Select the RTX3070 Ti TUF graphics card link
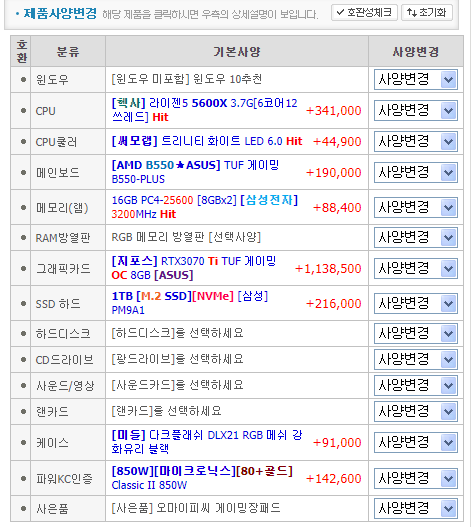Viewport: 475px width, 527px height. 194,268
